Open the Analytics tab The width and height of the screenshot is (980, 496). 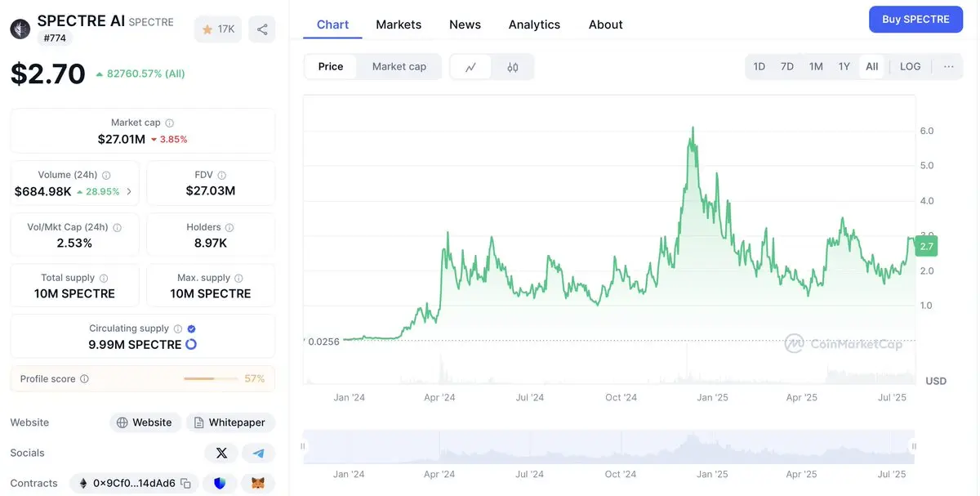[x=534, y=25]
